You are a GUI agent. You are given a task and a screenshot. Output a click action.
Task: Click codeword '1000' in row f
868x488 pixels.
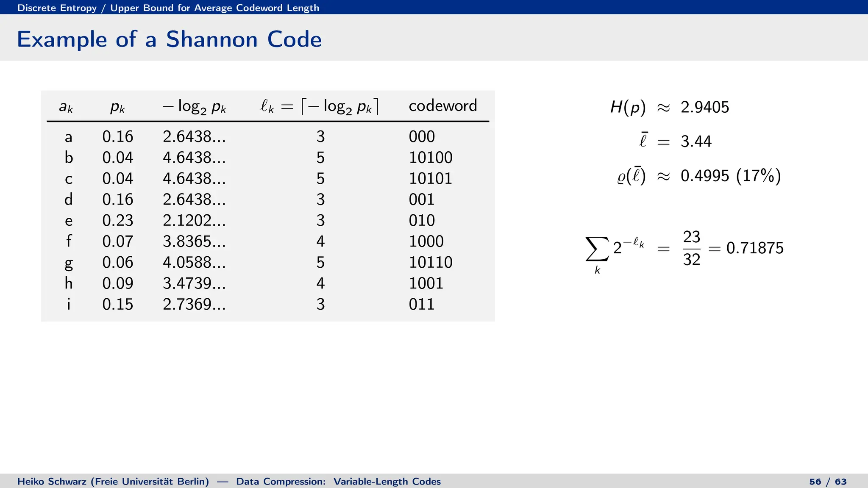pyautogui.click(x=426, y=241)
